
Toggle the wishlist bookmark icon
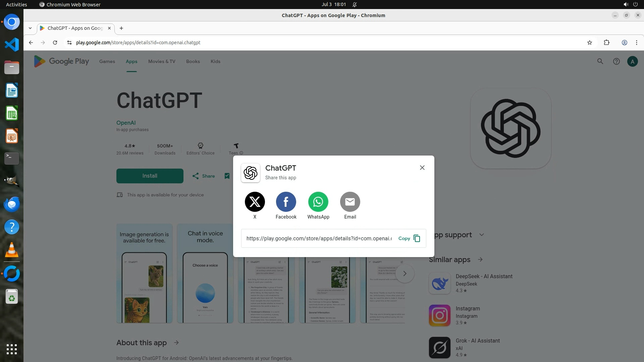coord(227,176)
